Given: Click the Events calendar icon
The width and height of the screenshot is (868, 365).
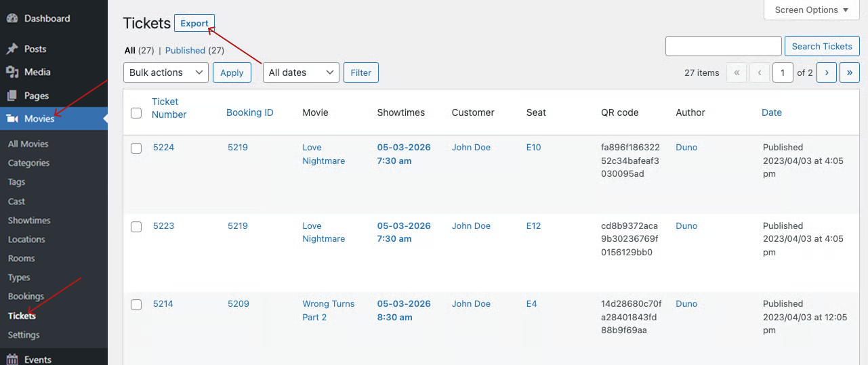Looking at the screenshot, I should [x=12, y=360].
